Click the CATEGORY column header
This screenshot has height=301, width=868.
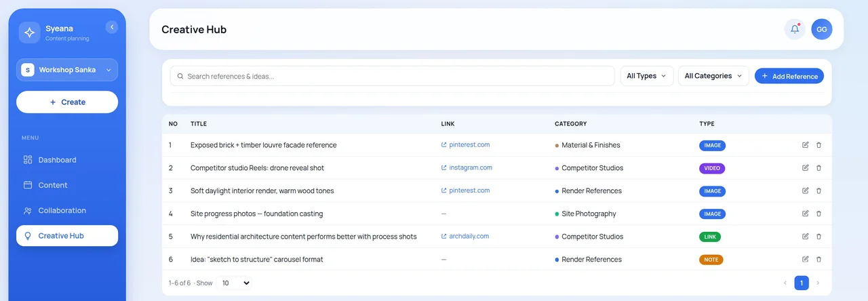point(571,124)
